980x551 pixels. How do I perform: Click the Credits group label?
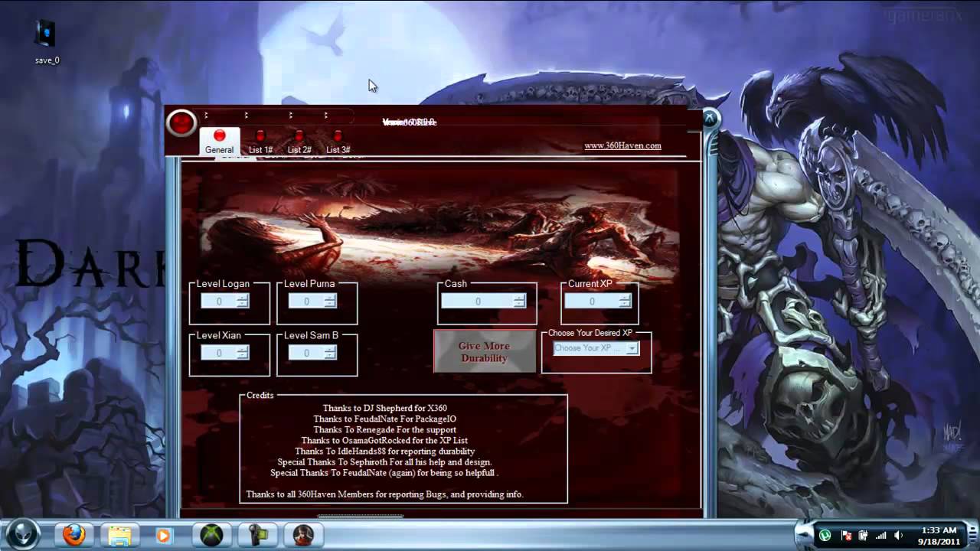(260, 396)
